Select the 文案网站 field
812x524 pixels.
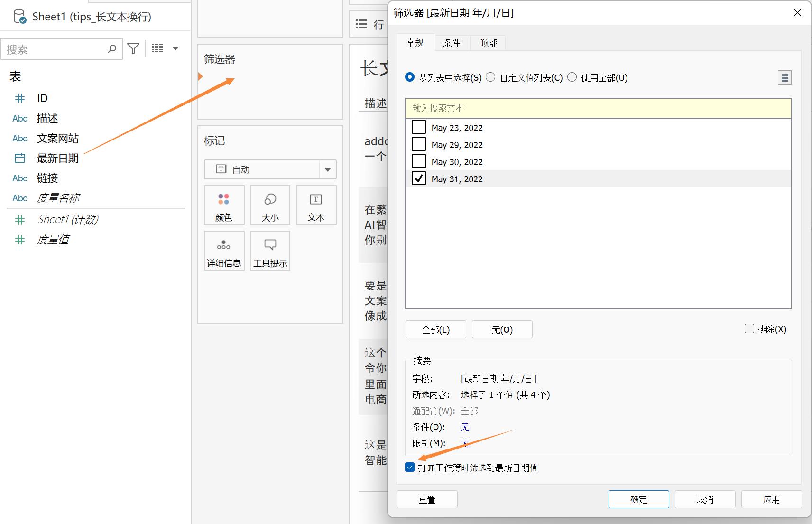(58, 138)
